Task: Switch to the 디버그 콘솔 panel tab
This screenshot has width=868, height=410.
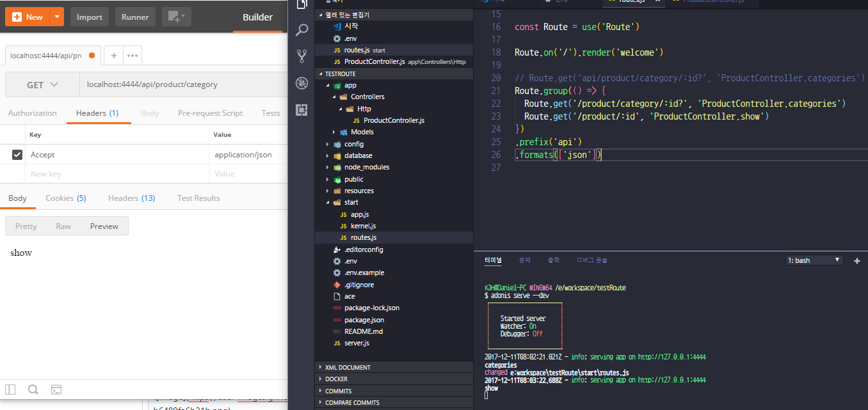Action: (592, 260)
